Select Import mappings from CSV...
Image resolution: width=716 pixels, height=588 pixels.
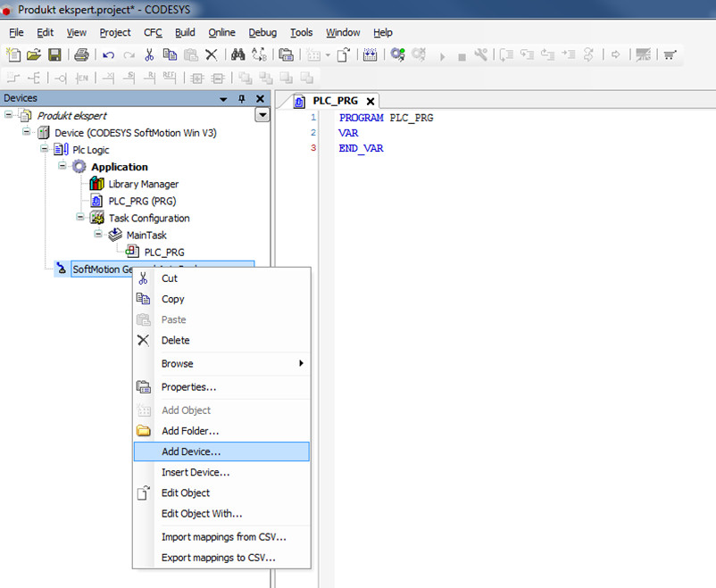click(221, 537)
